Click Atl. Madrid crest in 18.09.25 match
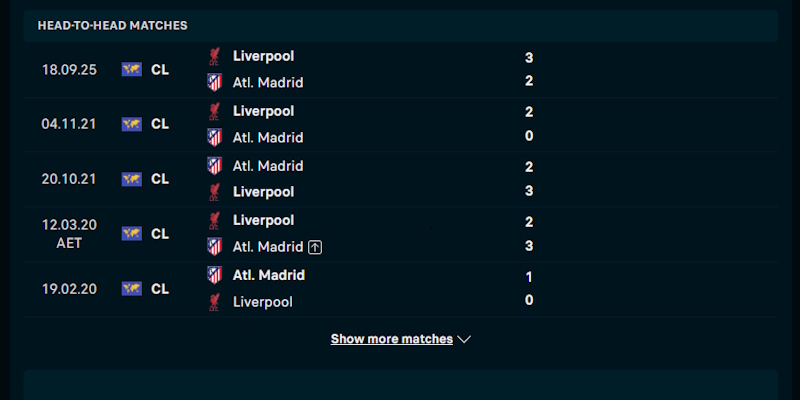The height and width of the screenshot is (400, 800). click(214, 82)
